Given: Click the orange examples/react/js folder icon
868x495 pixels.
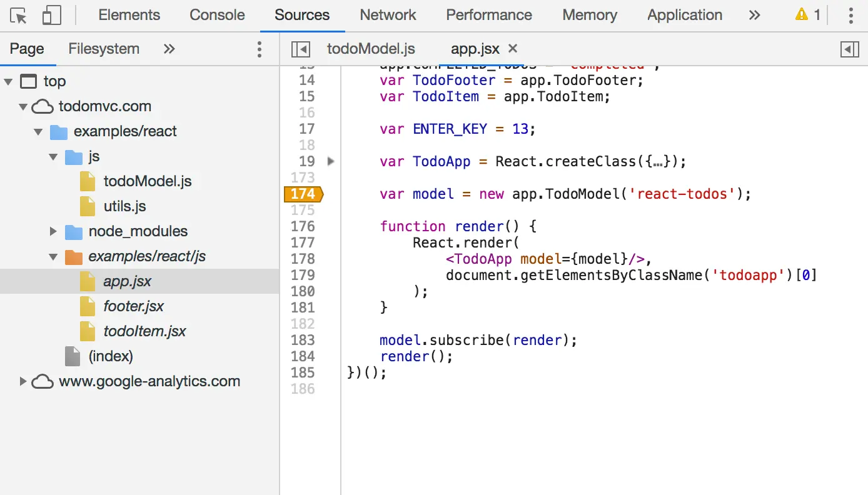Looking at the screenshot, I should (x=74, y=257).
